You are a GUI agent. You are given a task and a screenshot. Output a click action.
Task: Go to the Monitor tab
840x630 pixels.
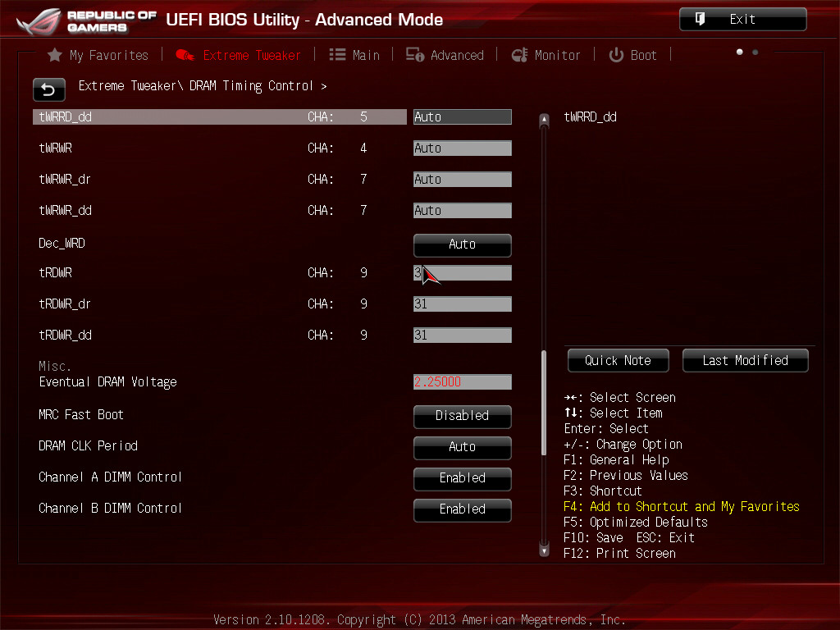[x=546, y=55]
